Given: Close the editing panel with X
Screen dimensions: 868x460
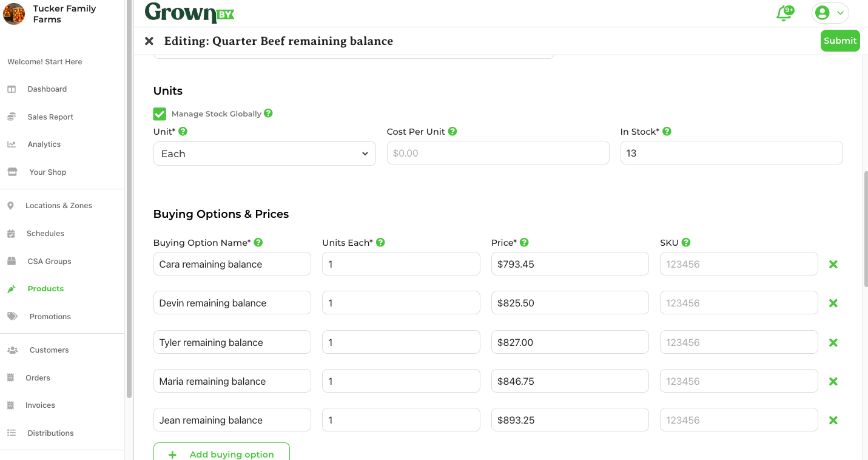Looking at the screenshot, I should click(x=149, y=41).
